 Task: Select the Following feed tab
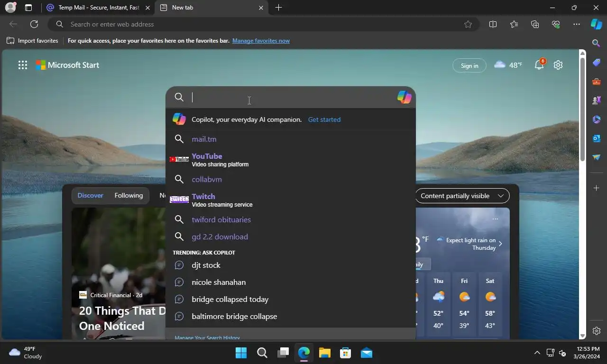(129, 195)
